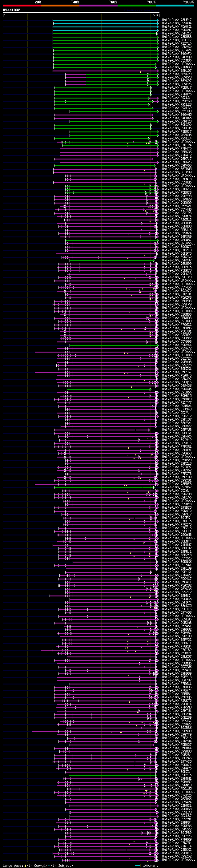Click the UniRef100_B9I860 label
This screenshot has height=868, width=197.
pos(177,392)
